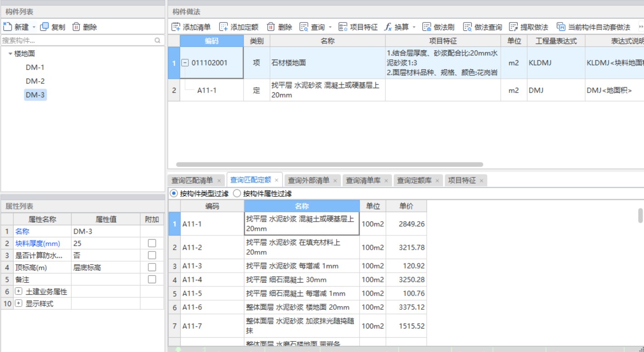Image resolution: width=644 pixels, height=352 pixels.
Task: Collapse row 011102001 with minus box
Action: click(x=185, y=63)
